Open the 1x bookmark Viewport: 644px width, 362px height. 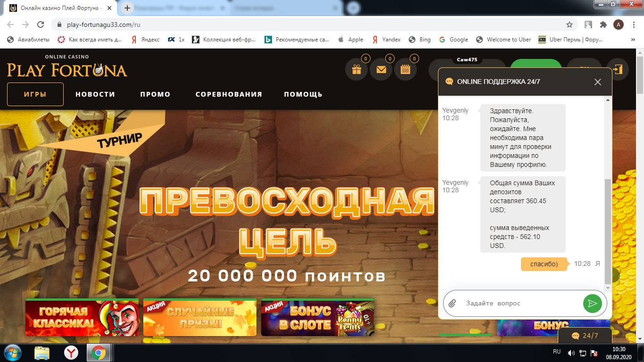click(x=176, y=40)
